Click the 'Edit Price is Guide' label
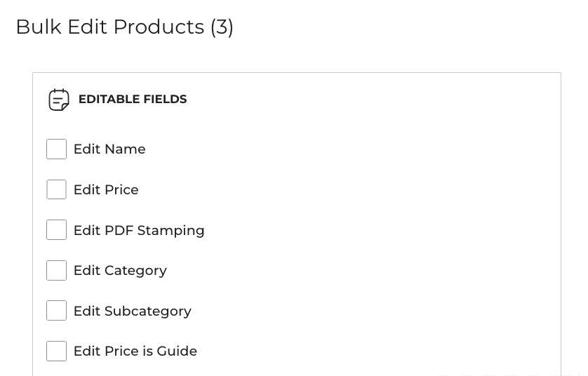588x376 pixels. 135,351
